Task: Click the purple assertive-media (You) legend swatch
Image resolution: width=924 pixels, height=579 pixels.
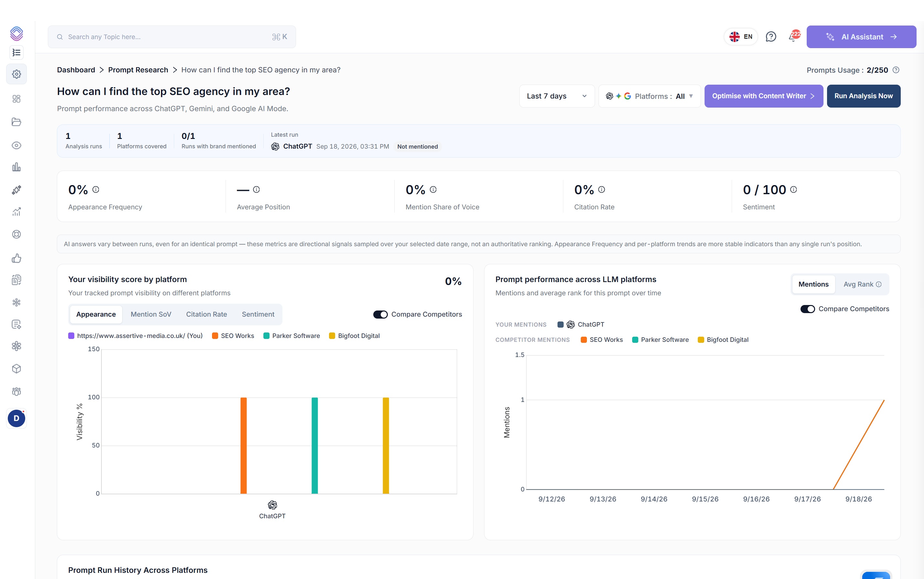Action: tap(71, 336)
